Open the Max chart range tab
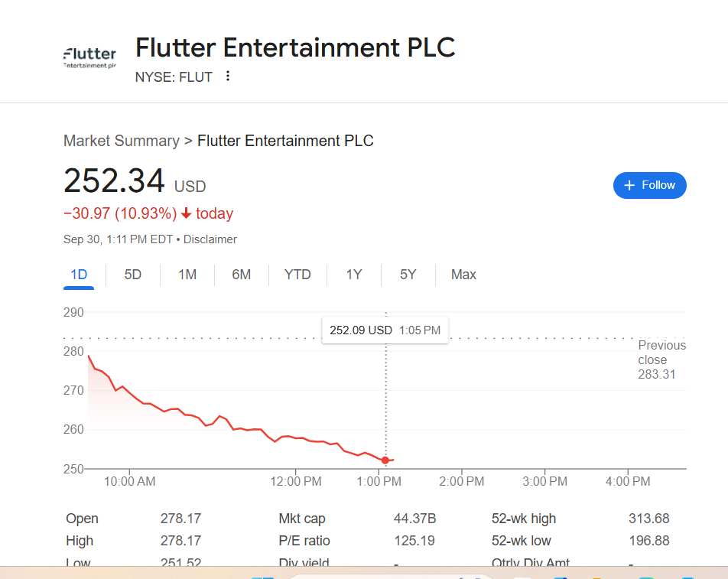 pyautogui.click(x=463, y=275)
